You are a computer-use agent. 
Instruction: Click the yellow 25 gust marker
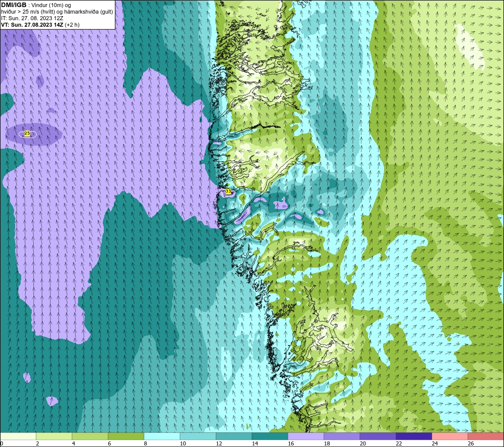click(27, 134)
